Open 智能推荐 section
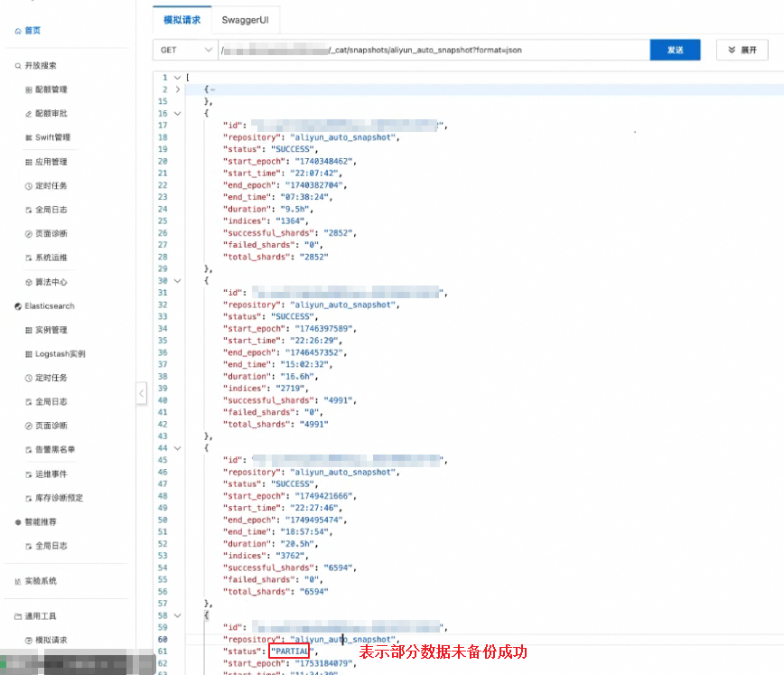Viewport: 784px width, 675px height. point(41,522)
